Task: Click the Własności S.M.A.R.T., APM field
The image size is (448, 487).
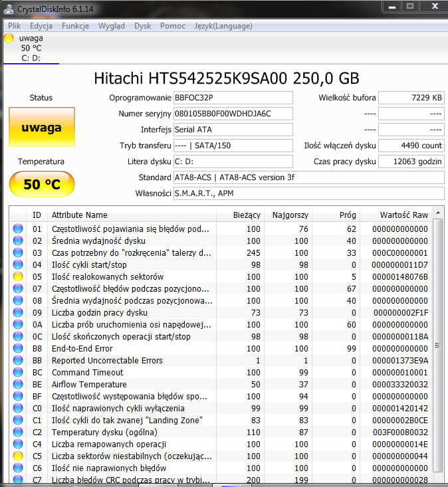Action: 309,193
